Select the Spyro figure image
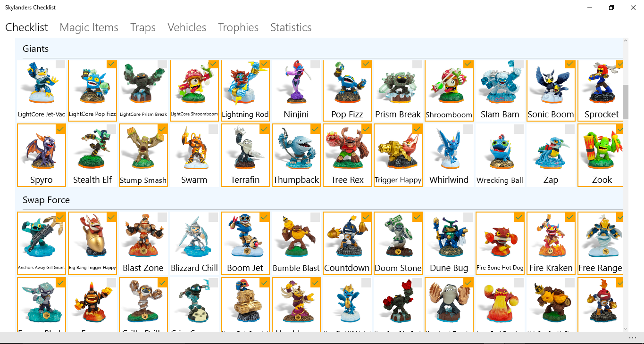This screenshot has width=644, height=344. click(41, 151)
